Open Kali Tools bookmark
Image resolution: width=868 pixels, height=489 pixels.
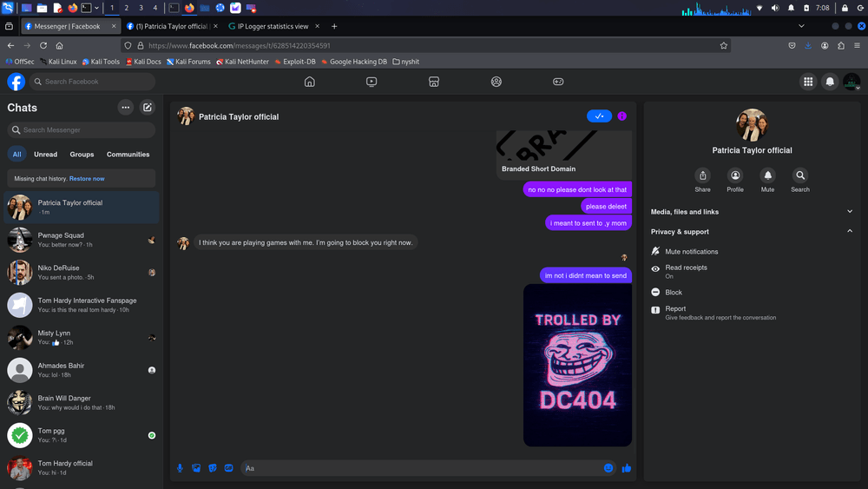(x=101, y=62)
